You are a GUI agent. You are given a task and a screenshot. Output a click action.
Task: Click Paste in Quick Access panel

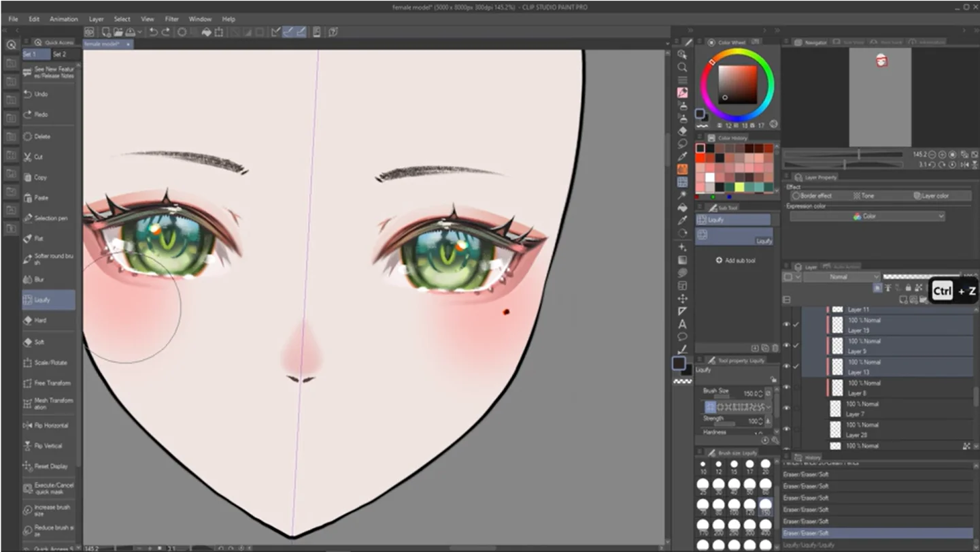pos(49,197)
